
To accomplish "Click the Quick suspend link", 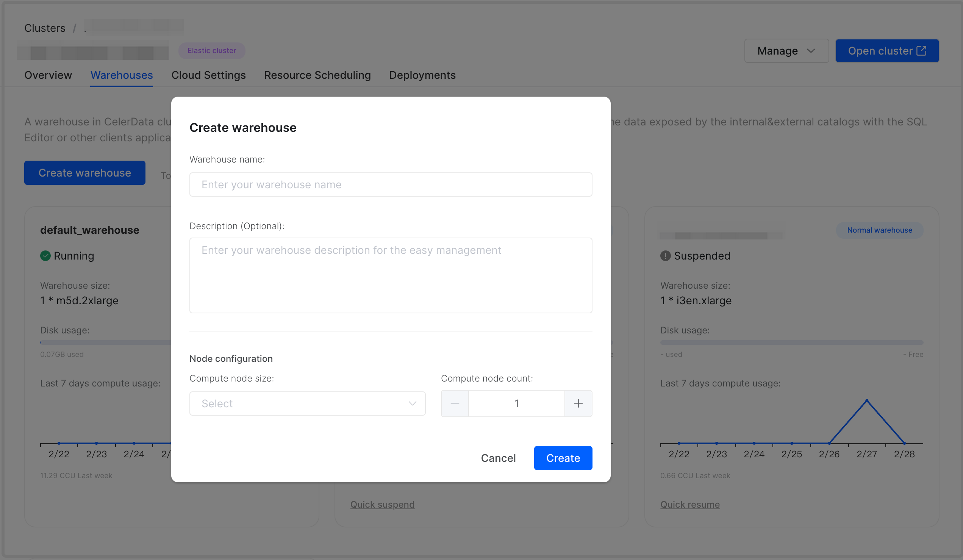I will 382,504.
